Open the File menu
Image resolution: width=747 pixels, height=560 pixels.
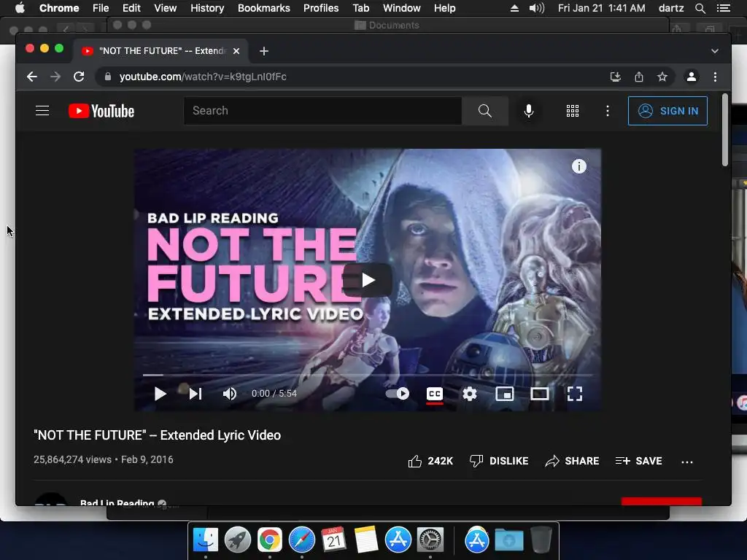click(x=101, y=8)
